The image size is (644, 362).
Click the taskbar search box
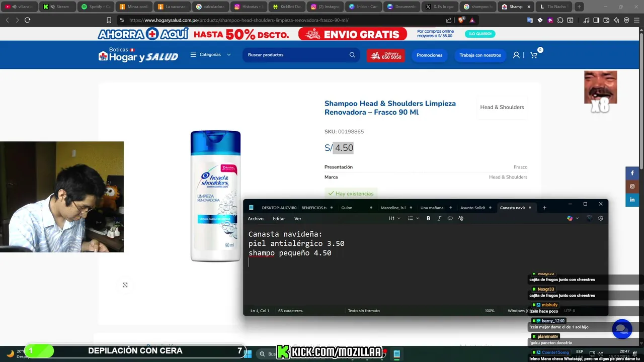268,354
